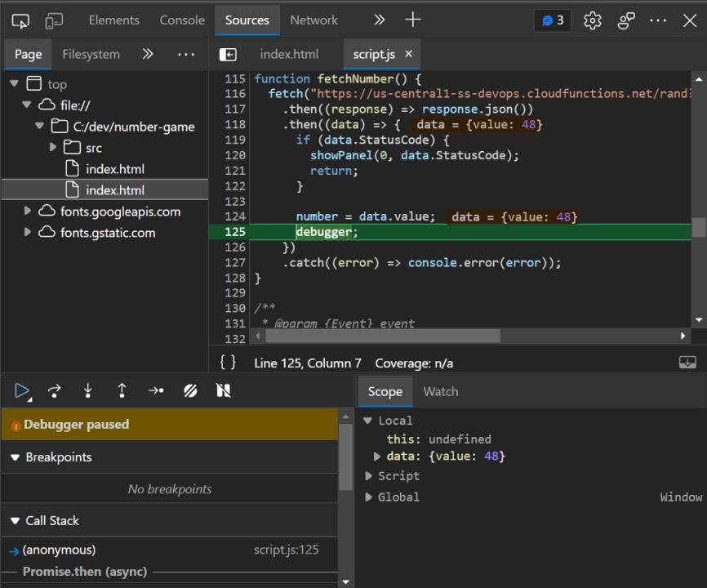The width and height of the screenshot is (707, 588).
Task: Open the Network tab
Action: click(x=313, y=20)
